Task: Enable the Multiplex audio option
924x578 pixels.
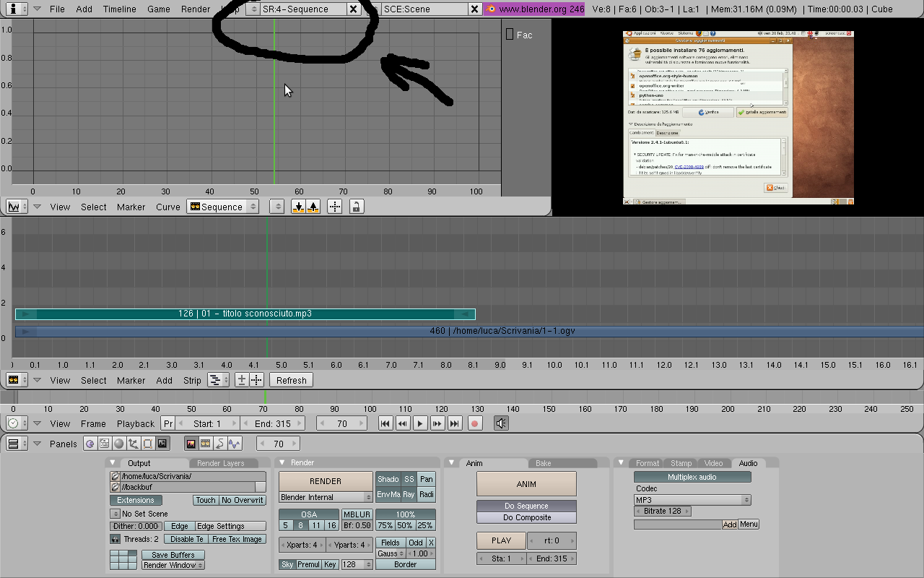Action: point(692,477)
